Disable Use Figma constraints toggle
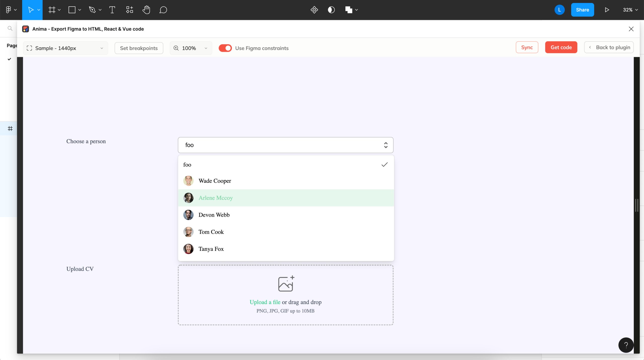 click(x=225, y=48)
